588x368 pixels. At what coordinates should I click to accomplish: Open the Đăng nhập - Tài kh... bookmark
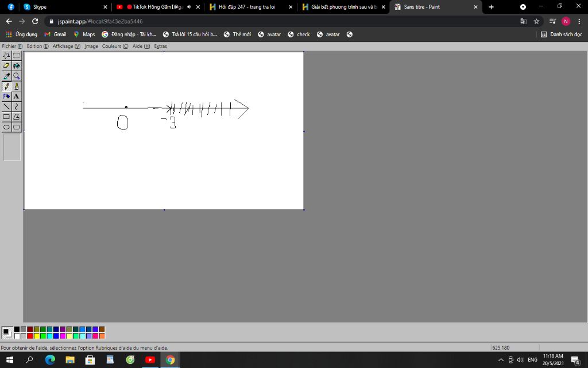pyautogui.click(x=129, y=34)
